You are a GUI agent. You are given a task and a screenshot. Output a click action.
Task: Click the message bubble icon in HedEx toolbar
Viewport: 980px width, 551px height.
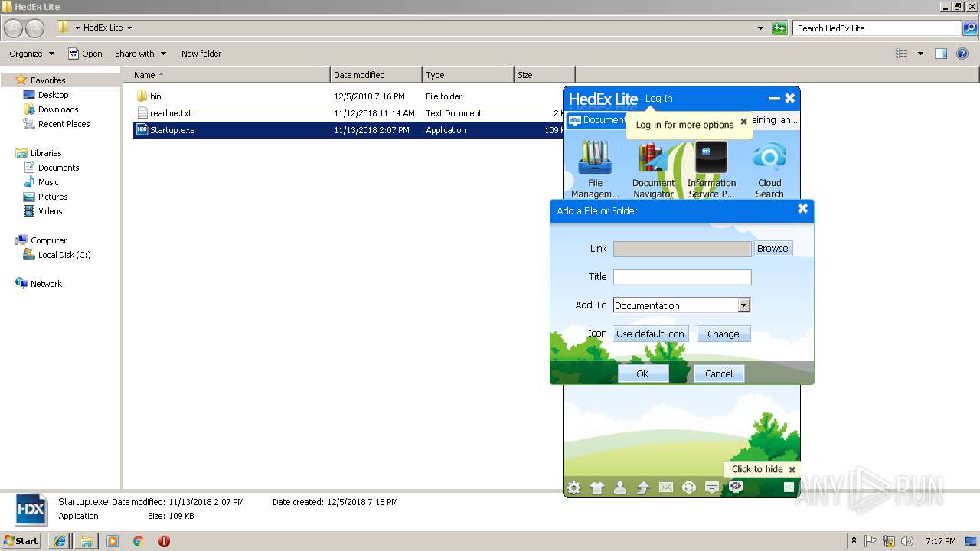pyautogui.click(x=712, y=487)
